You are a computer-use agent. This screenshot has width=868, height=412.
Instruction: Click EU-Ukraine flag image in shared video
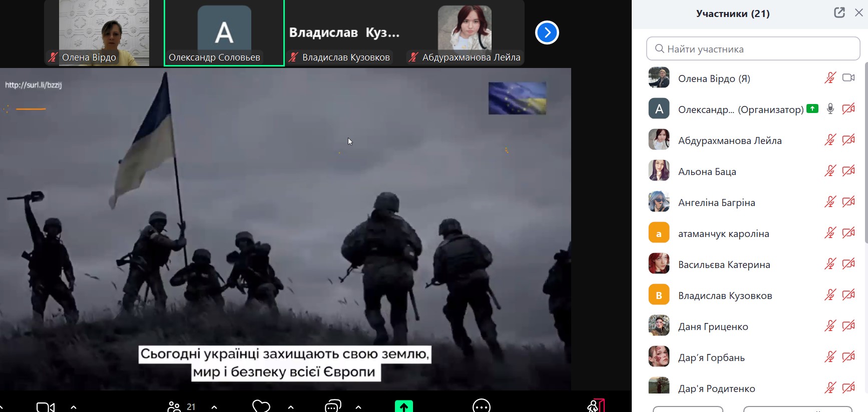tap(517, 98)
